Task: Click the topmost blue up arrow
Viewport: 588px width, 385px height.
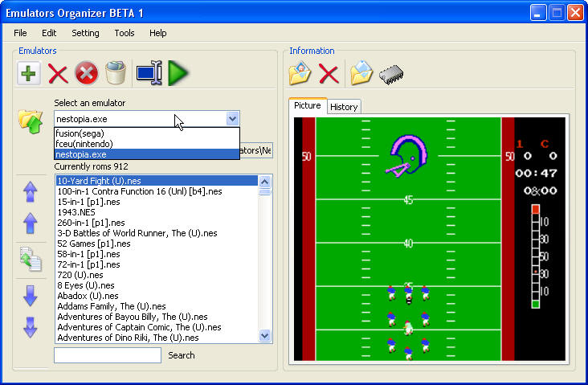Action: pos(31,192)
